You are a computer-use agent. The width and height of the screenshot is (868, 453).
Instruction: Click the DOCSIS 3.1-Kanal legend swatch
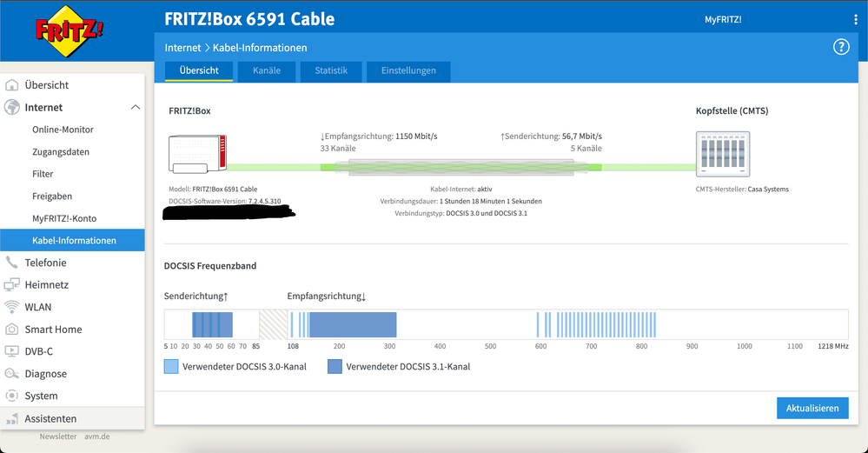click(335, 367)
